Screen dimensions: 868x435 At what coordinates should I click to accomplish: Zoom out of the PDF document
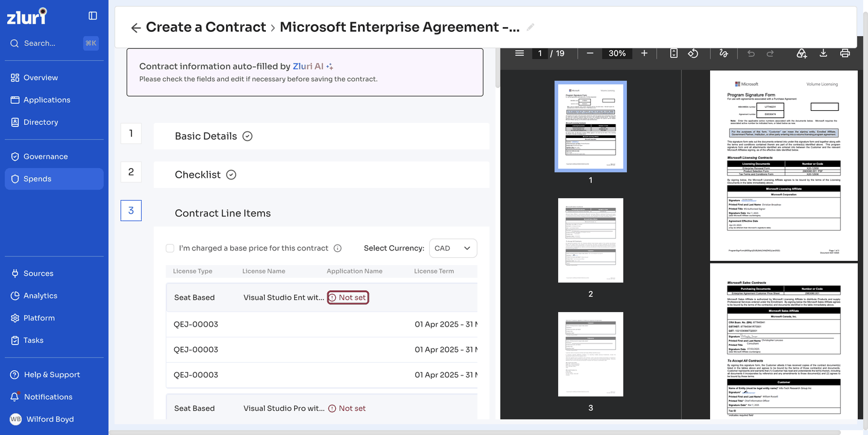pos(590,53)
